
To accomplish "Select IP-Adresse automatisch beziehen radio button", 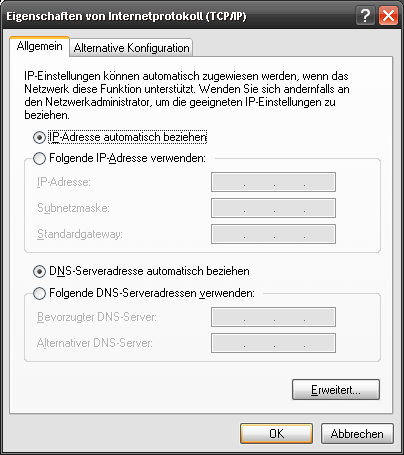I will [39, 137].
